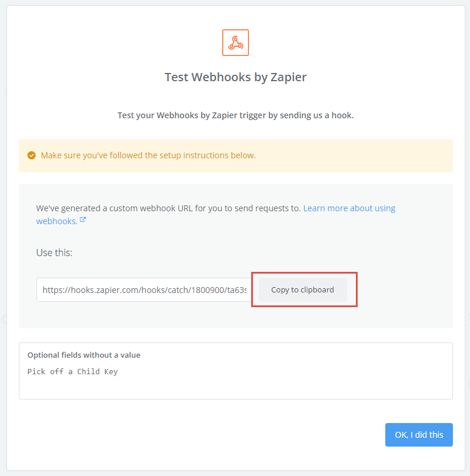Open the Learn more about using link
This screenshot has width=470, height=476.
[349, 208]
